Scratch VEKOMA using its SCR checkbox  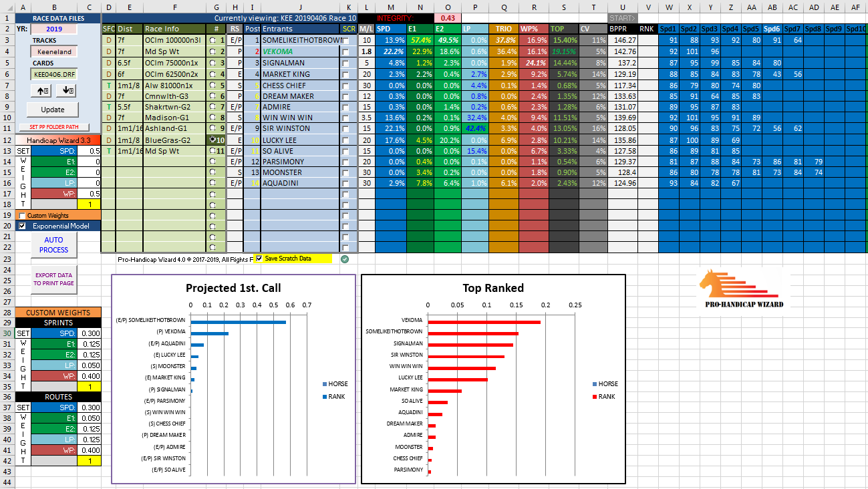(345, 51)
